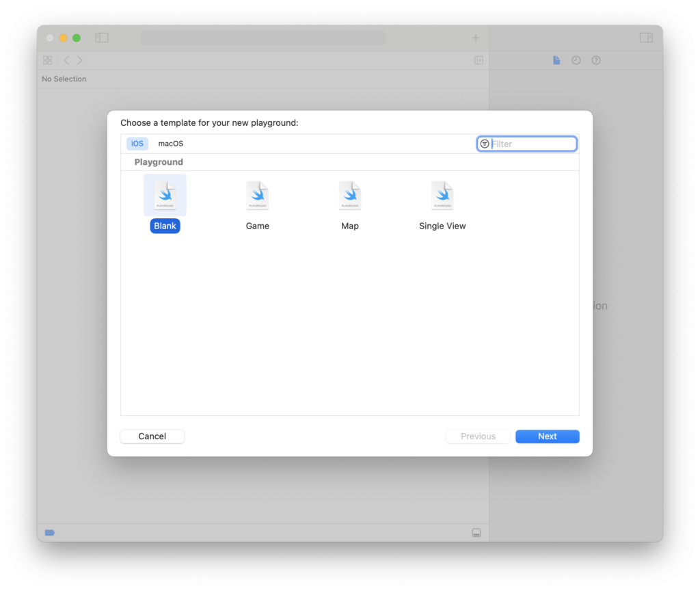The height and width of the screenshot is (591, 700).
Task: Add an editor pane on the right
Action: 479,60
